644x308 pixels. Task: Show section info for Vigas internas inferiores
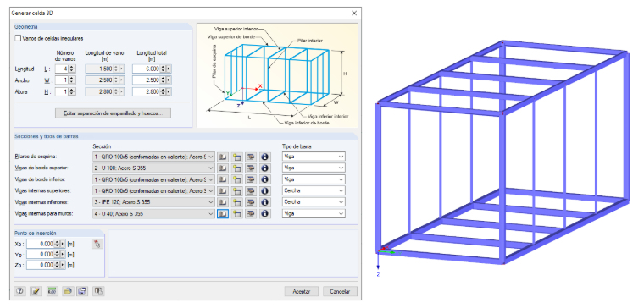click(265, 202)
